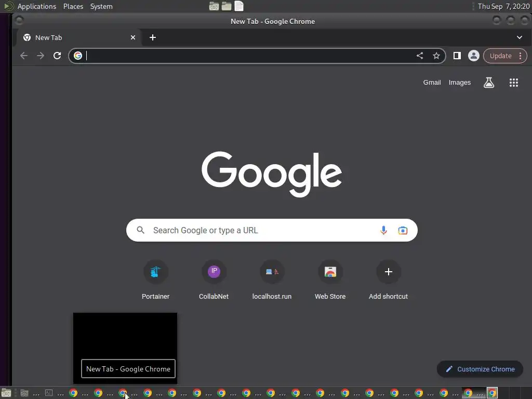Reload the page with the refresh icon
The height and width of the screenshot is (399, 532).
coord(57,56)
